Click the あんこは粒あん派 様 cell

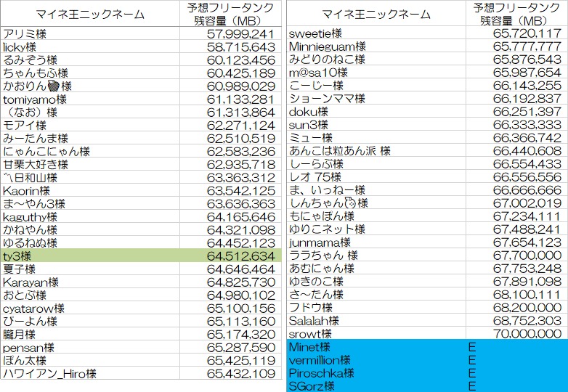376,151
